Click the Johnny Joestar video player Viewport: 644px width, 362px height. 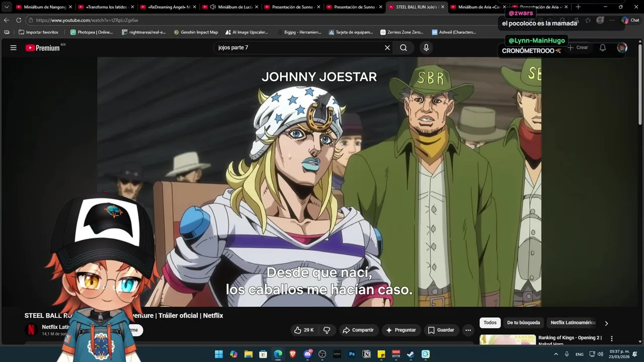(319, 182)
